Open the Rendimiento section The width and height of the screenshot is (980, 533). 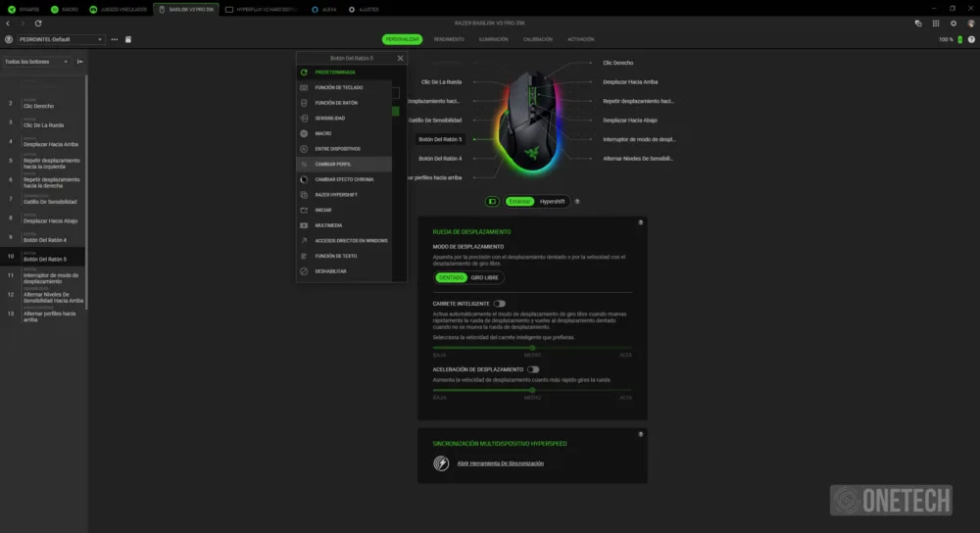[449, 39]
